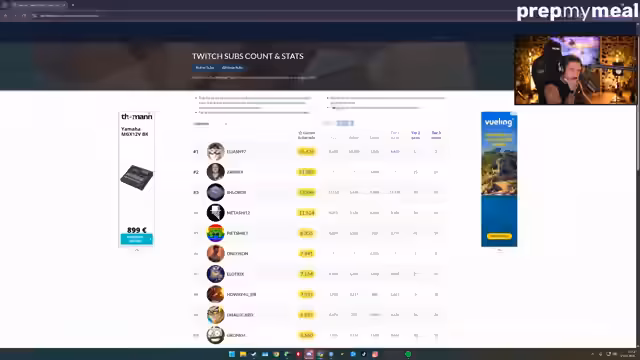Switch to the All-time Subs tab

click(232, 67)
